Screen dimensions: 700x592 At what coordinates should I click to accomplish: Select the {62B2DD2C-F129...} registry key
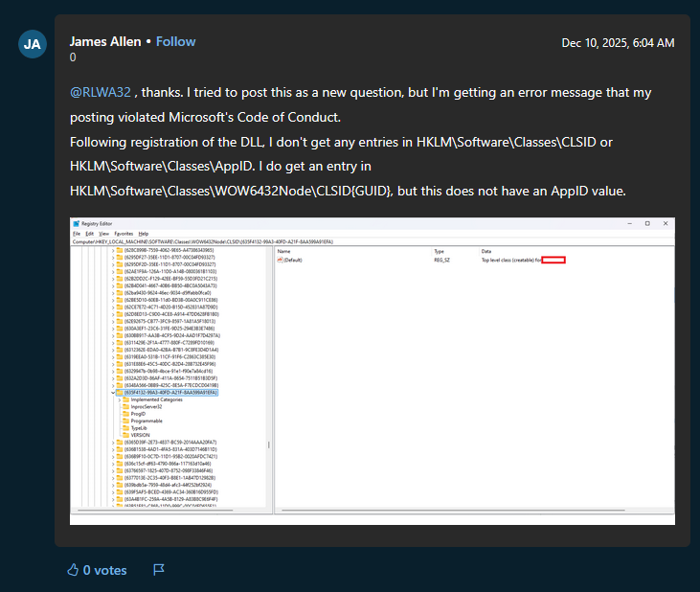pos(170,279)
